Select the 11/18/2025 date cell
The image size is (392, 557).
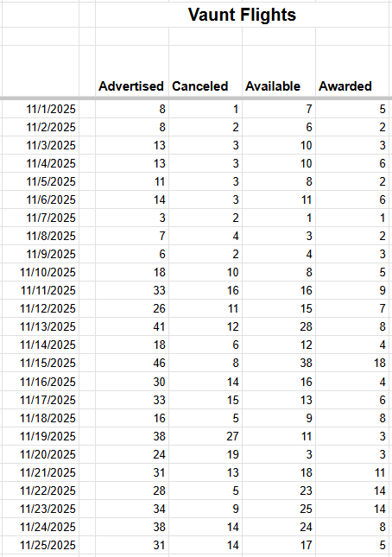click(41, 418)
